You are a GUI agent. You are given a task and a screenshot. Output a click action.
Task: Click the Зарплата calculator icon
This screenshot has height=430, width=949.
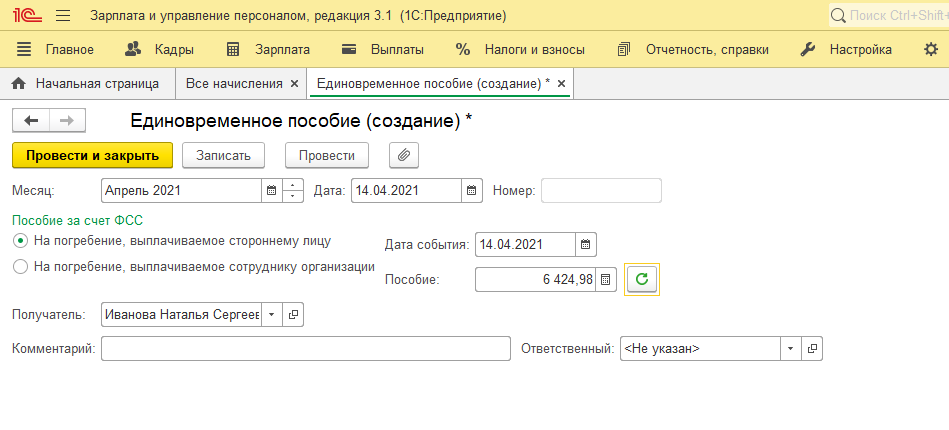tap(233, 50)
